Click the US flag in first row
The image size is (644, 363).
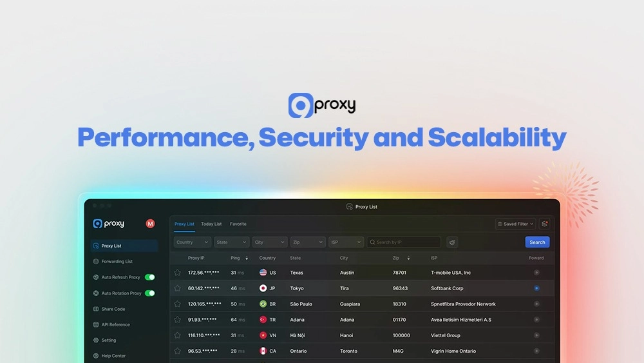tap(263, 273)
